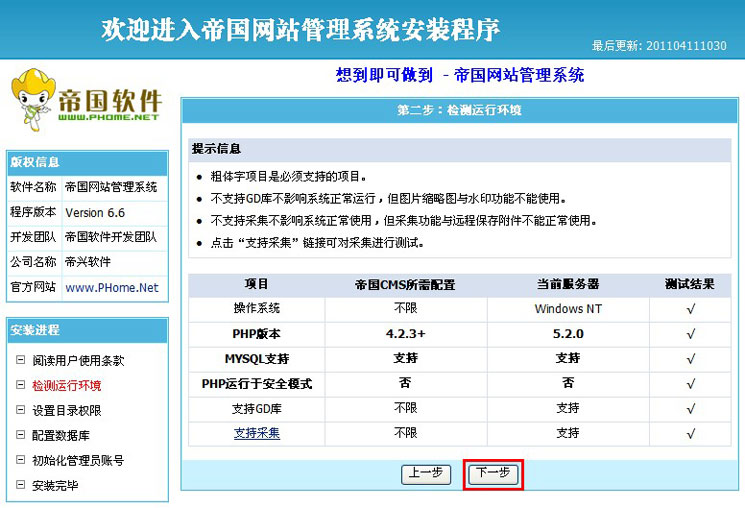Select the 安装完毕 step in the sidebar
Image resolution: width=745 pixels, height=508 pixels.
point(55,485)
